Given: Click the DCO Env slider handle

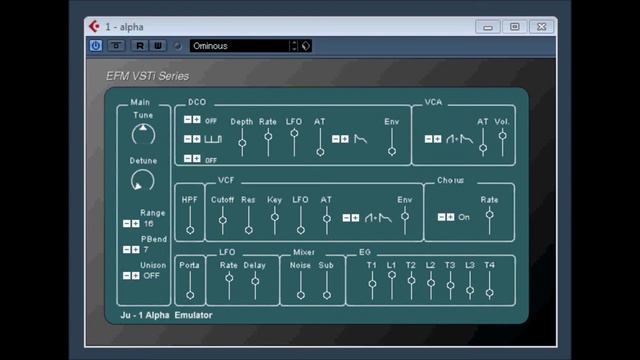Looking at the screenshot, I should [392, 151].
